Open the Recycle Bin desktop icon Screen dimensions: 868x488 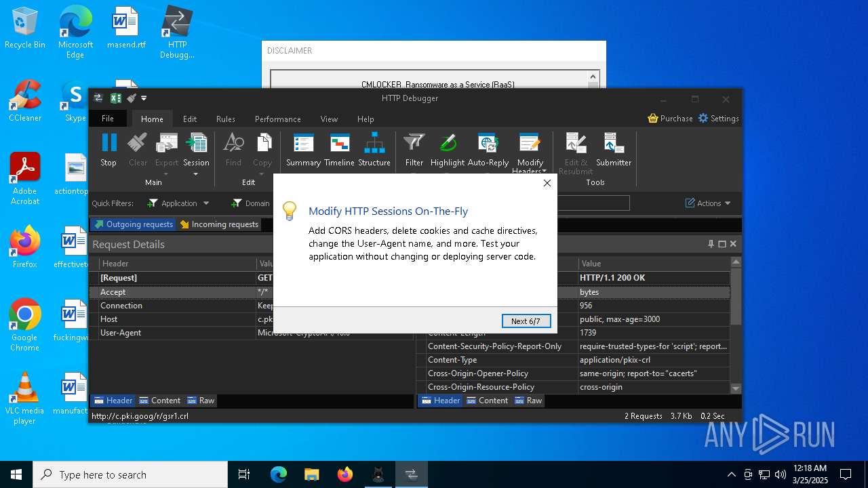click(x=25, y=28)
